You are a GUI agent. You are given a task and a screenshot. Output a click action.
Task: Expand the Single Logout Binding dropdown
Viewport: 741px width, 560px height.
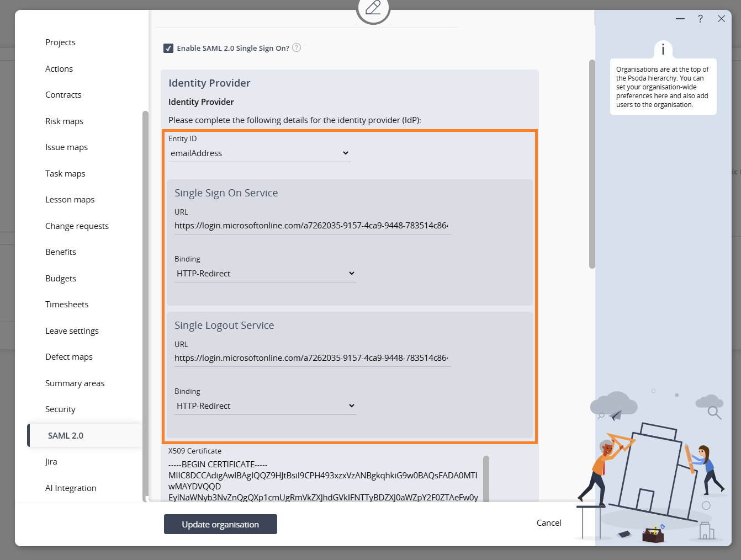[x=265, y=406]
